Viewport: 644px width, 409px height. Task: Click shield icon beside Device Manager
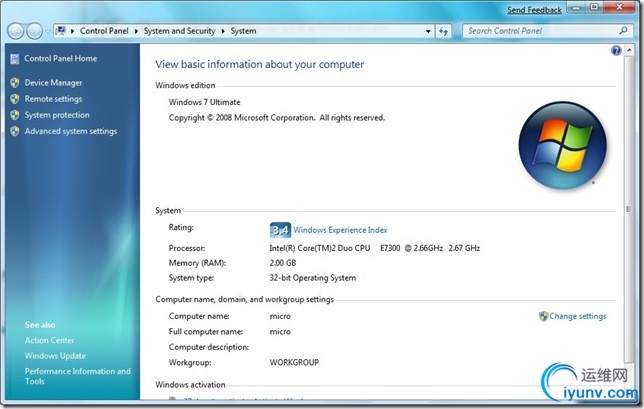15,83
